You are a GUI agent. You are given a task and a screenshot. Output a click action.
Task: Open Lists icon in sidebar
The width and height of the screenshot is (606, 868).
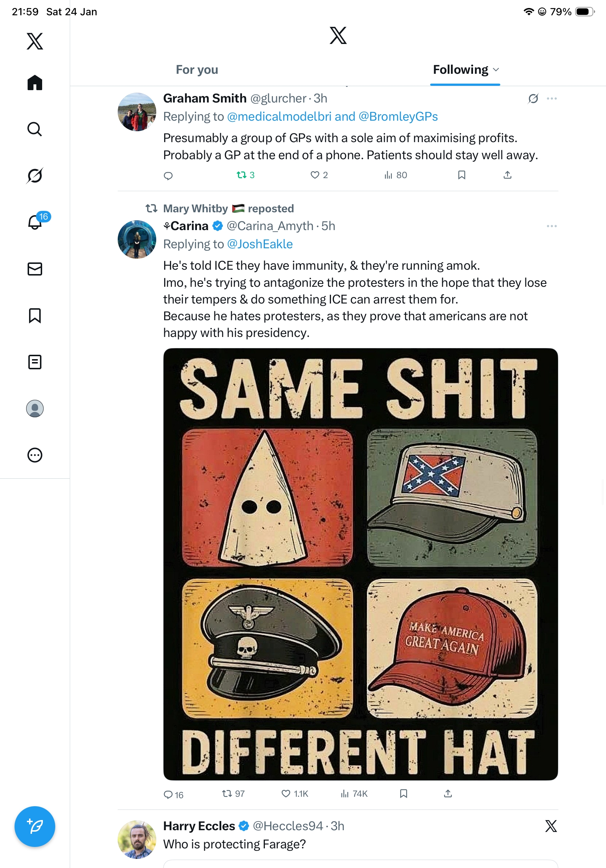[x=35, y=362]
